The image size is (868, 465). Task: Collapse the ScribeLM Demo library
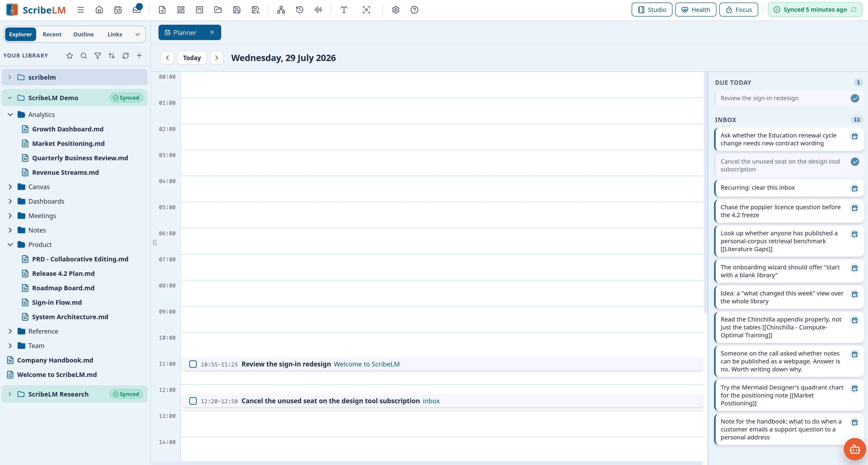(10, 98)
